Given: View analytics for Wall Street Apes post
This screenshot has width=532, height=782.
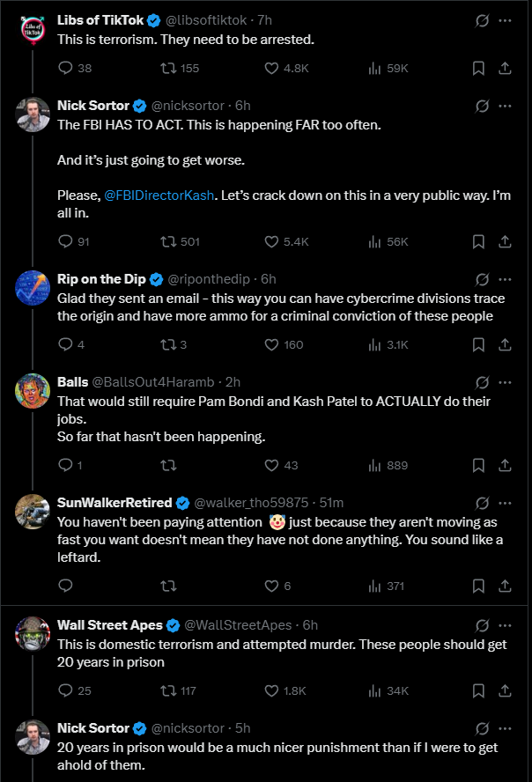Looking at the screenshot, I should coord(388,690).
